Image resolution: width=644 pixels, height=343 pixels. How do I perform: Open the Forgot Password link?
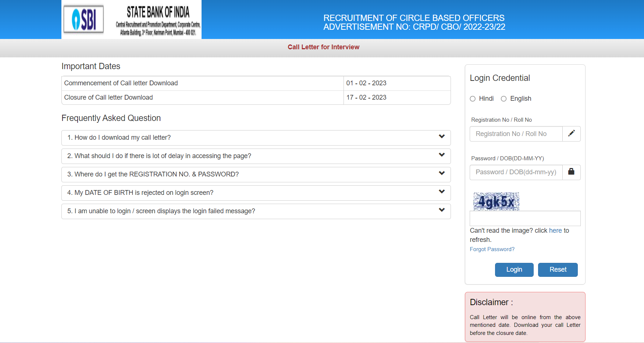click(x=492, y=249)
